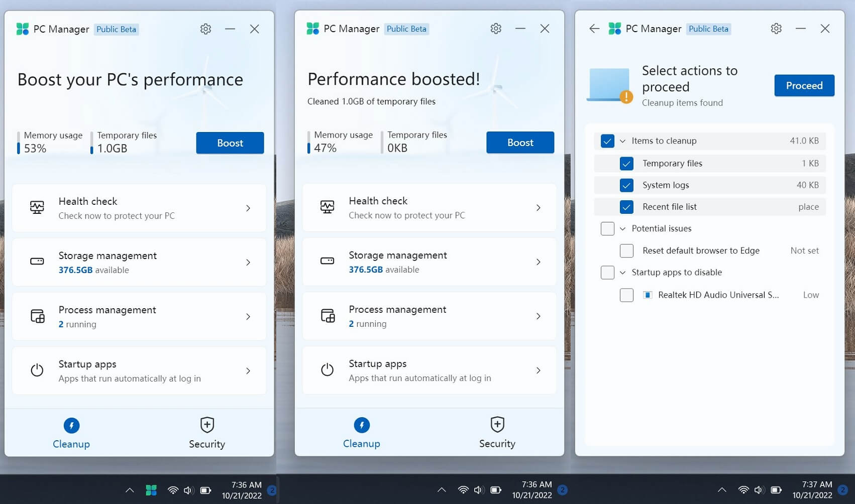855x504 pixels.
Task: Check Reset default browser to Edge
Action: point(626,250)
